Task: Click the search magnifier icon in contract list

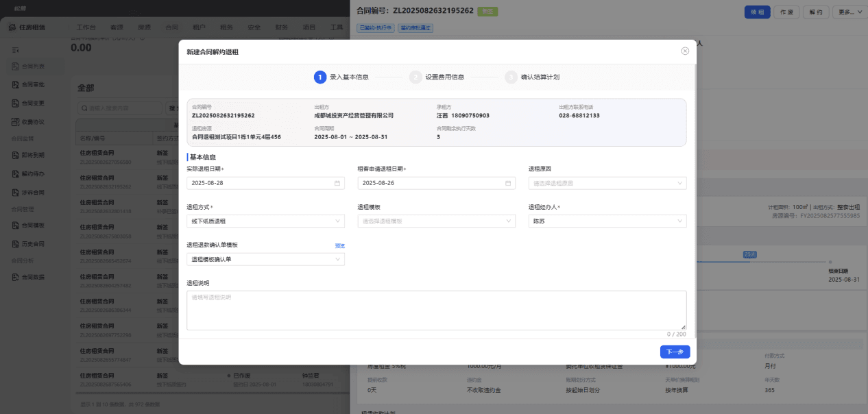Action: coord(84,108)
